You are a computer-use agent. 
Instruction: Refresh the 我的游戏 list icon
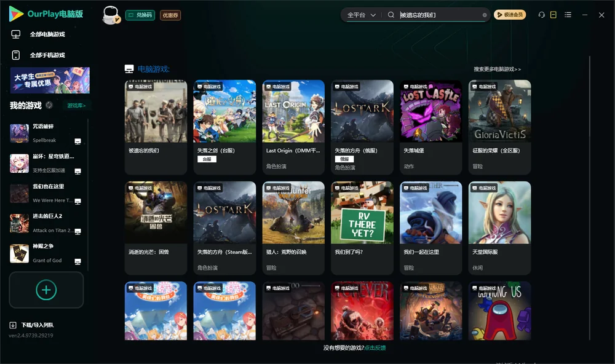(x=49, y=105)
